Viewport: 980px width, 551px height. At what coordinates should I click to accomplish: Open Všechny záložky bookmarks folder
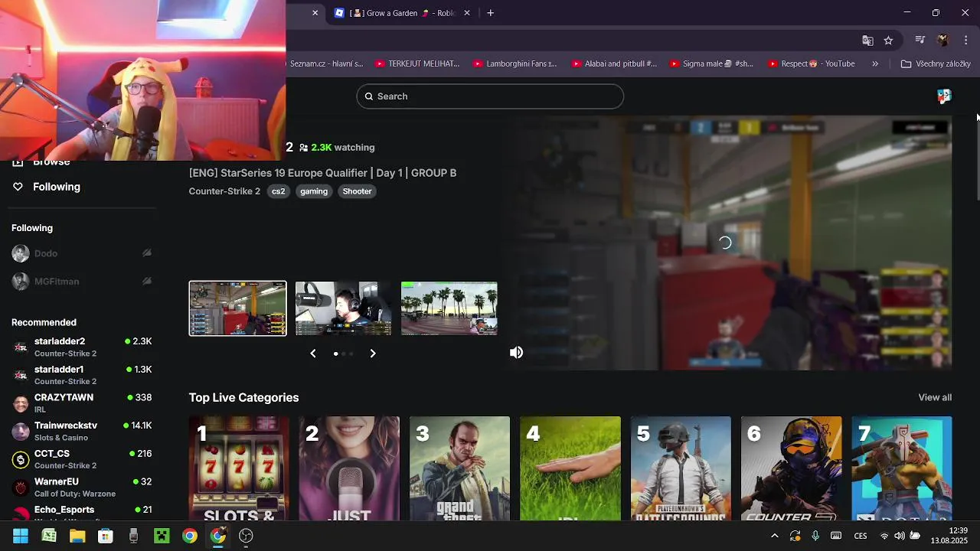(x=936, y=64)
